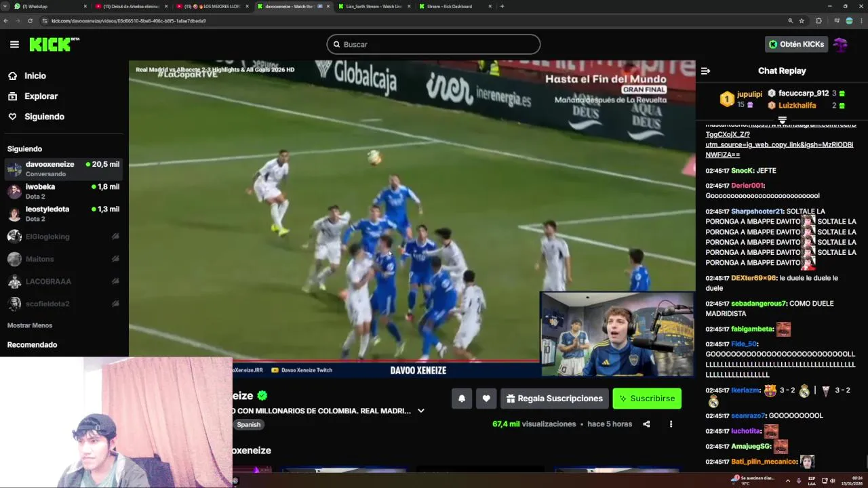Click the browser back arrow
Viewport: 868px width, 488px height.
pos(5,21)
